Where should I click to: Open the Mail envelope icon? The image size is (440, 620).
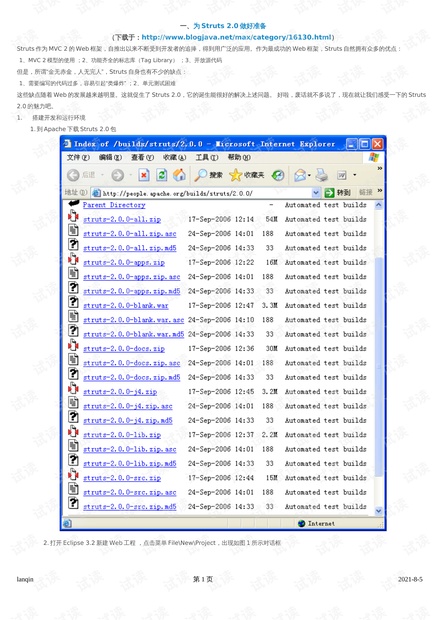tap(300, 175)
